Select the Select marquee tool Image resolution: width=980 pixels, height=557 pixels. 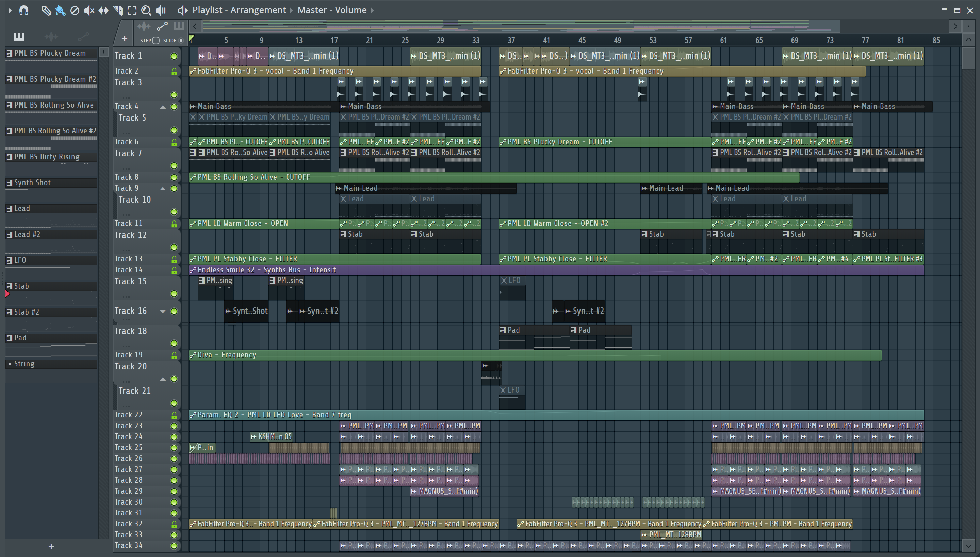click(x=132, y=10)
